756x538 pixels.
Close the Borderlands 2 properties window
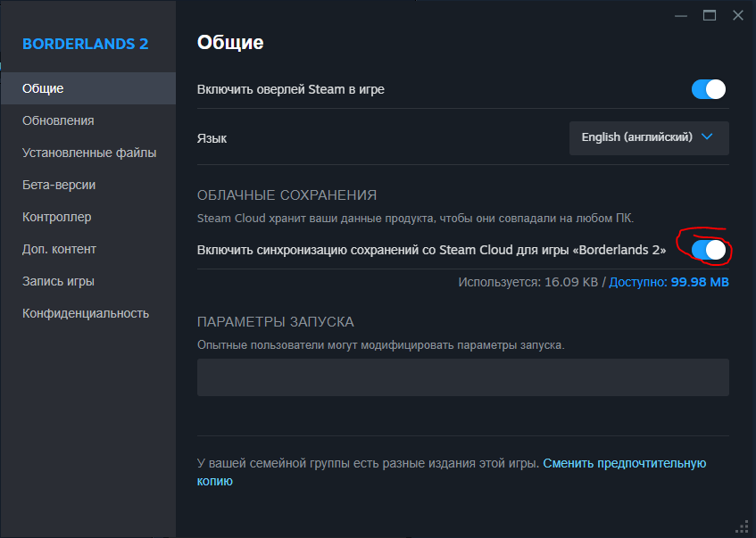pos(737,16)
